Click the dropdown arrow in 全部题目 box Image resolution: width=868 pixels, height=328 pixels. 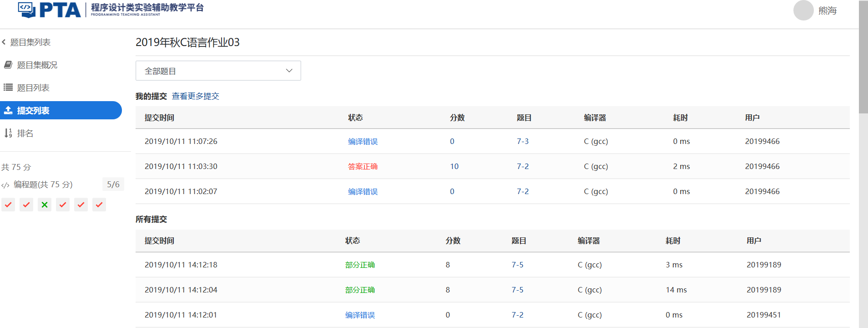pyautogui.click(x=289, y=71)
